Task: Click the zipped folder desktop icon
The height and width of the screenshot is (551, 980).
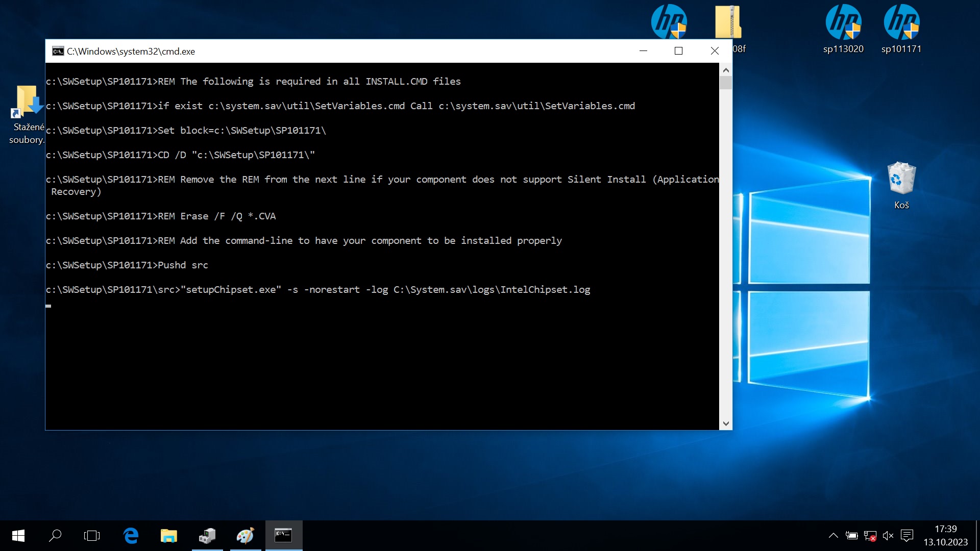Action: coord(728,23)
